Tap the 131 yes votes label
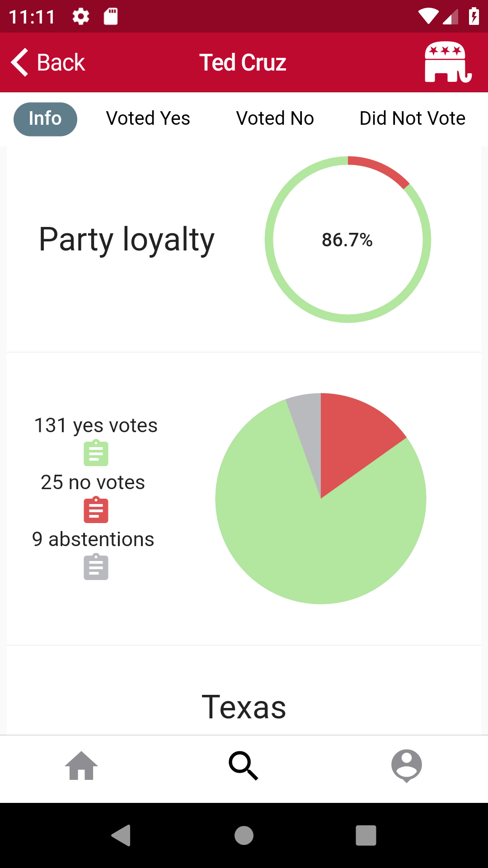488x868 pixels. pos(96,425)
